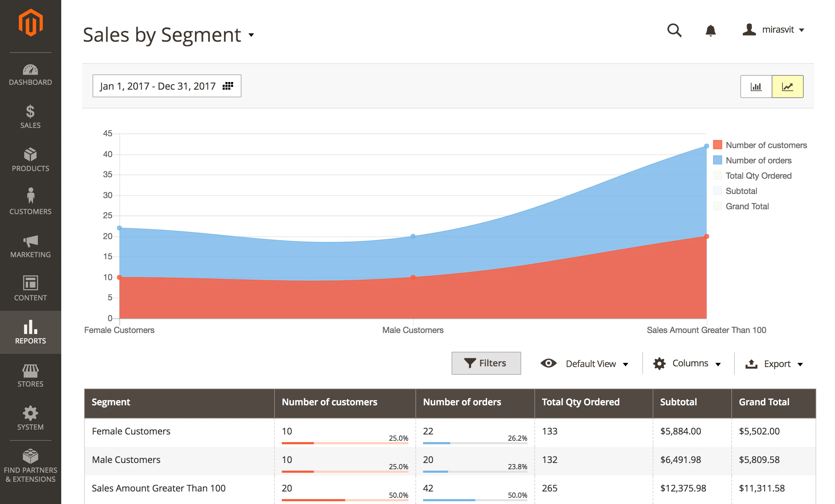Open Stores in the sidebar

(x=31, y=375)
